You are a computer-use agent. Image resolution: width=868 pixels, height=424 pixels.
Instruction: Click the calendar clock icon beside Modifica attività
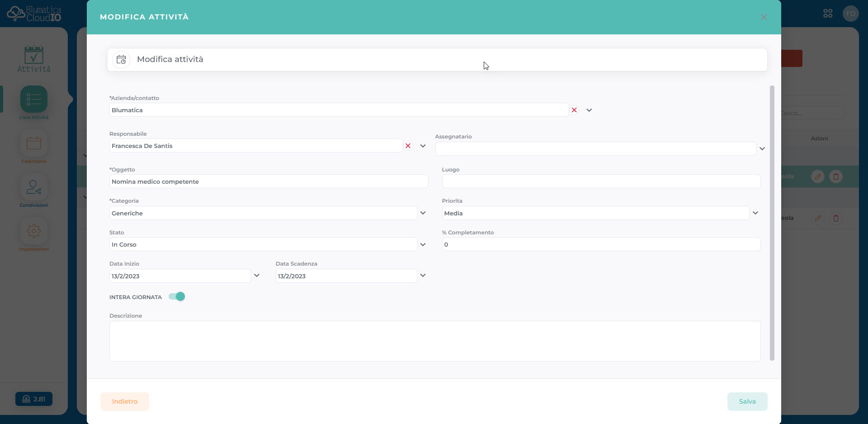tap(121, 60)
